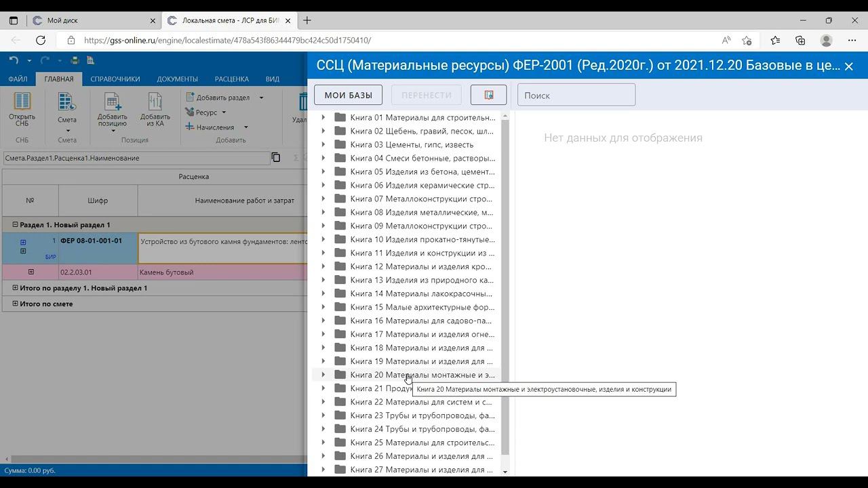Expand the Итого по разделу 1 row
This screenshot has height=488, width=868.
click(x=16, y=288)
